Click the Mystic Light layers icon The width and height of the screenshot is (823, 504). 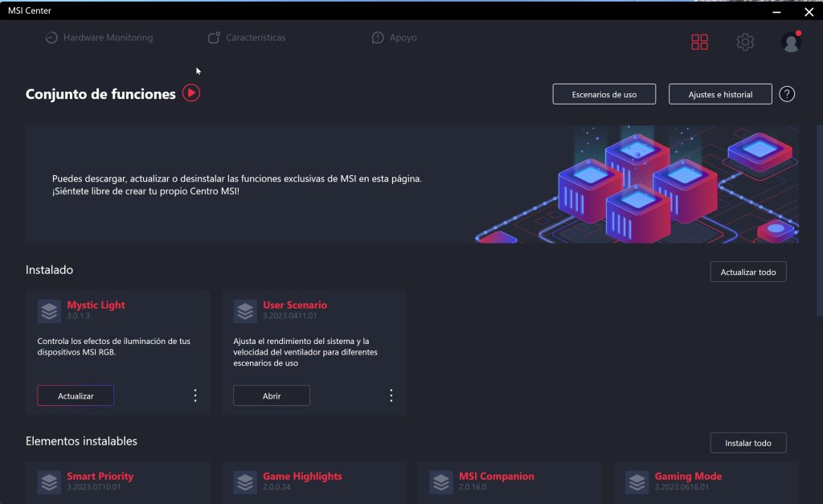[x=49, y=311]
